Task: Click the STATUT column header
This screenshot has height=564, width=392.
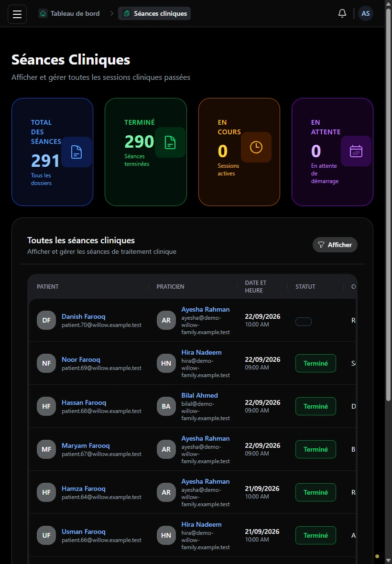Action: tap(305, 287)
